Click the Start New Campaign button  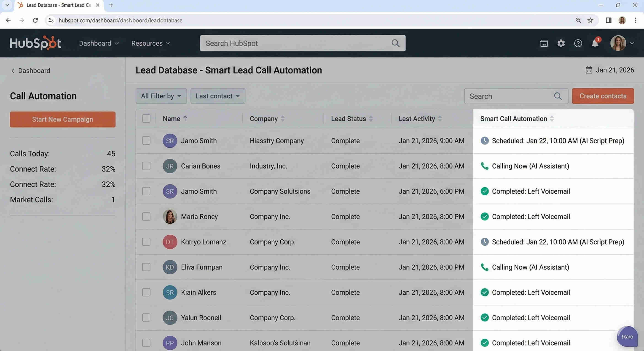click(63, 120)
